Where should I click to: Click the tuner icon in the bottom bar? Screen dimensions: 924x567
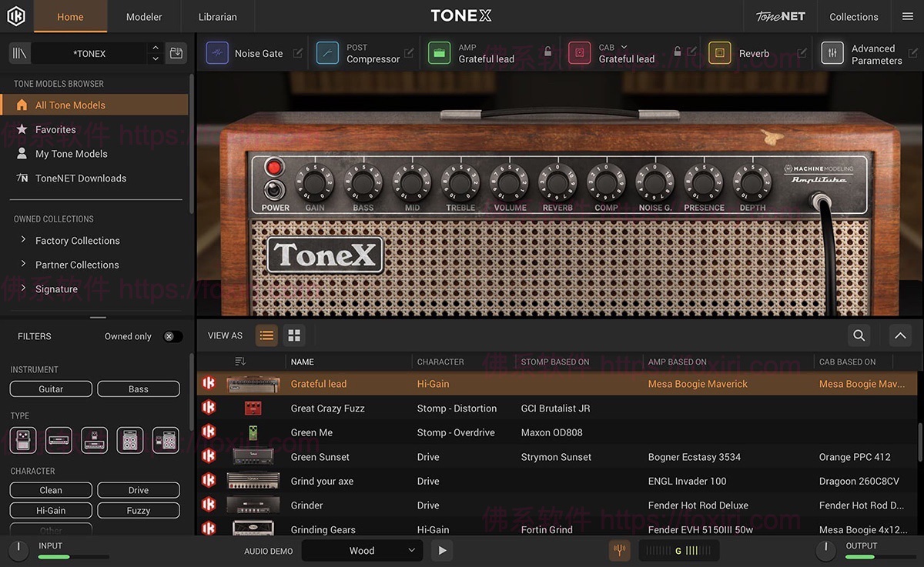[620, 550]
